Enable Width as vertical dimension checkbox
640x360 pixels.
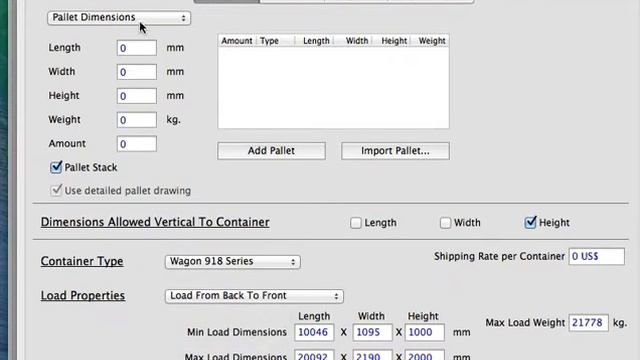pos(445,223)
